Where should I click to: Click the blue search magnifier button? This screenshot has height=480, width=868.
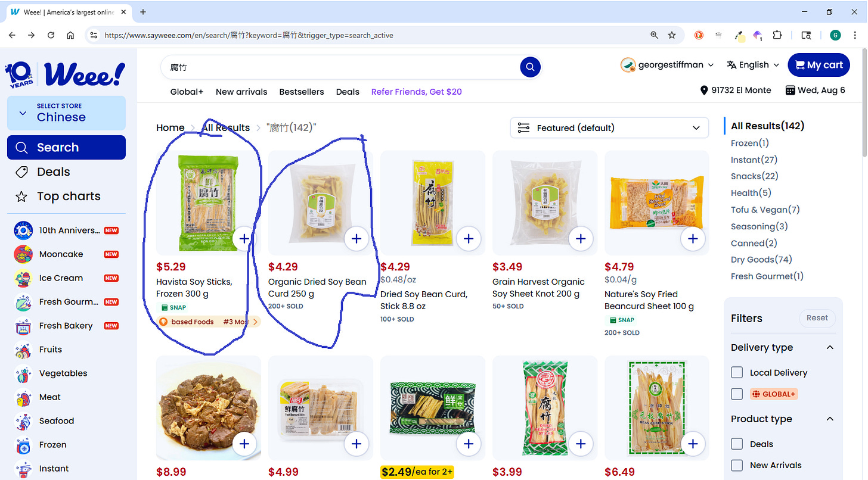(x=530, y=67)
